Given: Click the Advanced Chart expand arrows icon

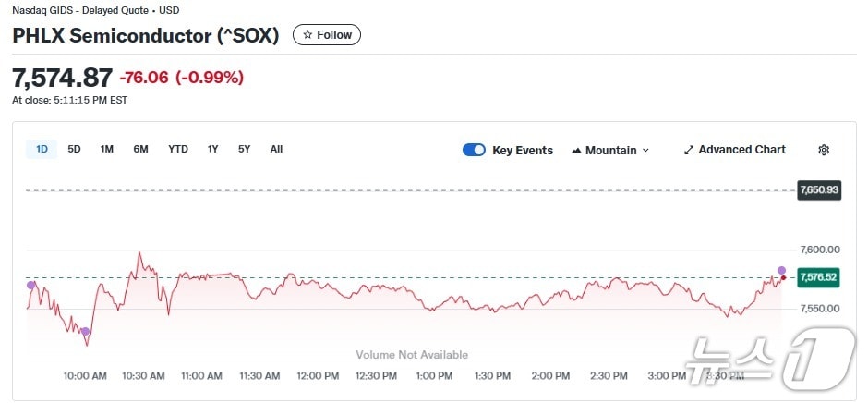Looking at the screenshot, I should [x=689, y=150].
